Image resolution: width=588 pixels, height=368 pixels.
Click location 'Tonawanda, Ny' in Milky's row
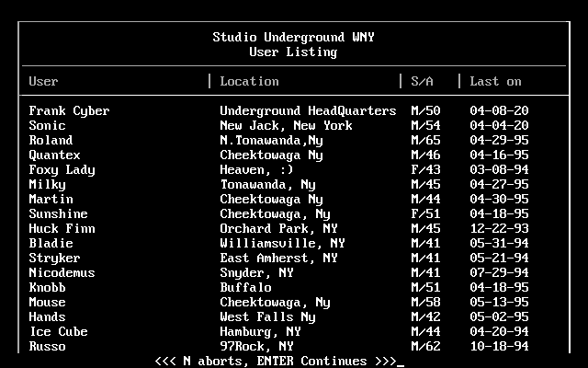[x=267, y=184]
